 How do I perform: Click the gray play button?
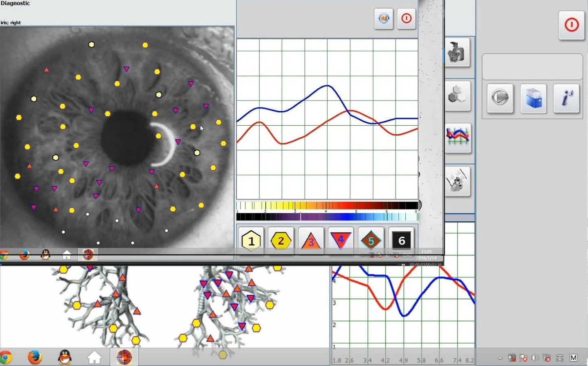pyautogui.click(x=500, y=98)
